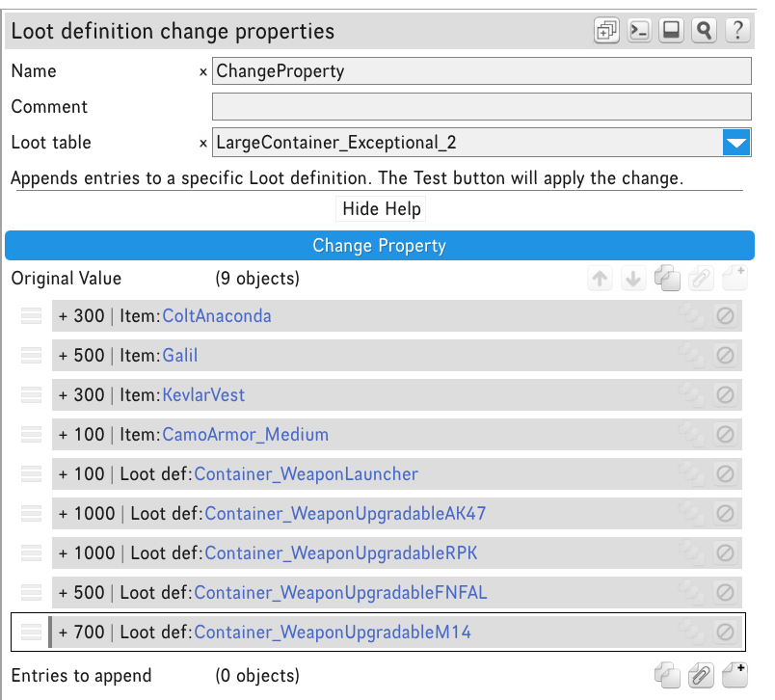Image resolution: width=775 pixels, height=700 pixels.
Task: Click the circle-slash icon on the WeaponUpgradableFNFAL row
Action: point(725,593)
